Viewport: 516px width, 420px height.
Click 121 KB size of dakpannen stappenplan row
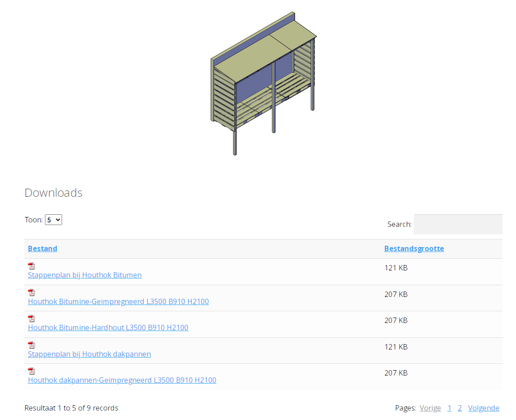(396, 347)
